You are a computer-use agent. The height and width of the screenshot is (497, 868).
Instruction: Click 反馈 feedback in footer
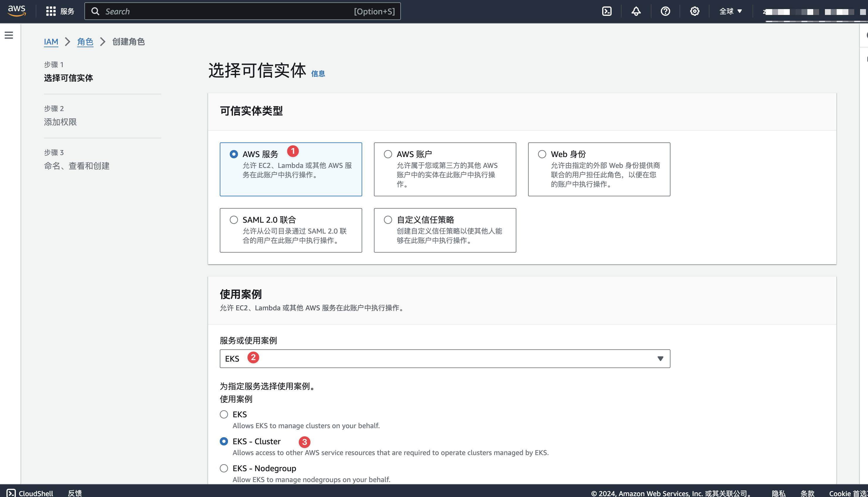(75, 493)
